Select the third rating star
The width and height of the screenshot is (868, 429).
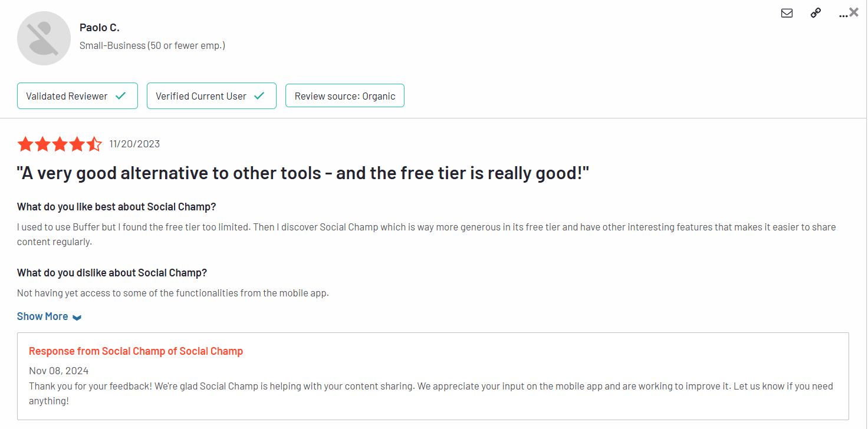tap(60, 144)
